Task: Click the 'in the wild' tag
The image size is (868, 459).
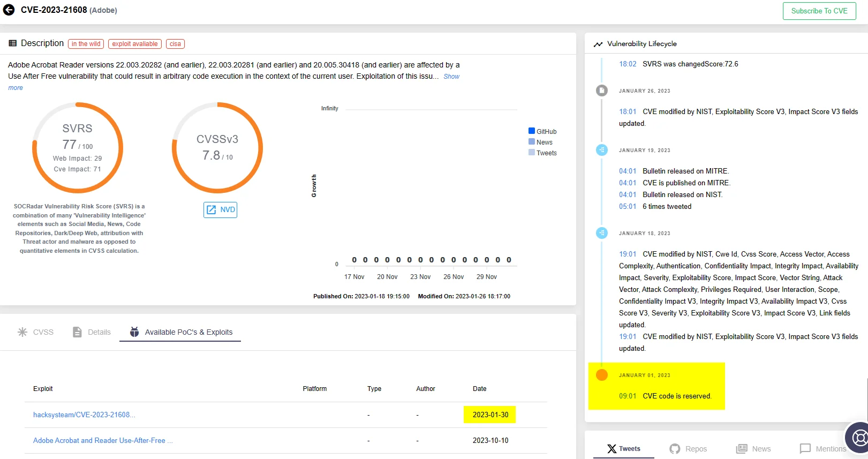Action: 86,44
